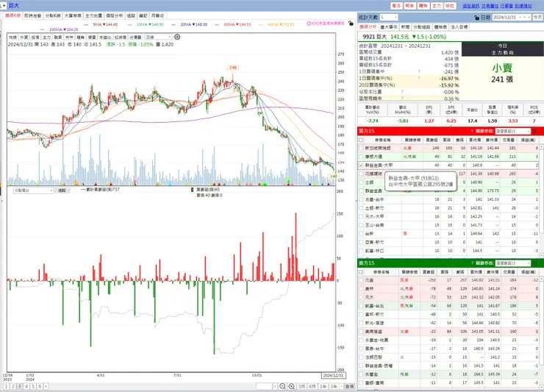Toggle the select-all checkbox in 買方15 header row
The width and height of the screenshot is (544, 392).
361,140
